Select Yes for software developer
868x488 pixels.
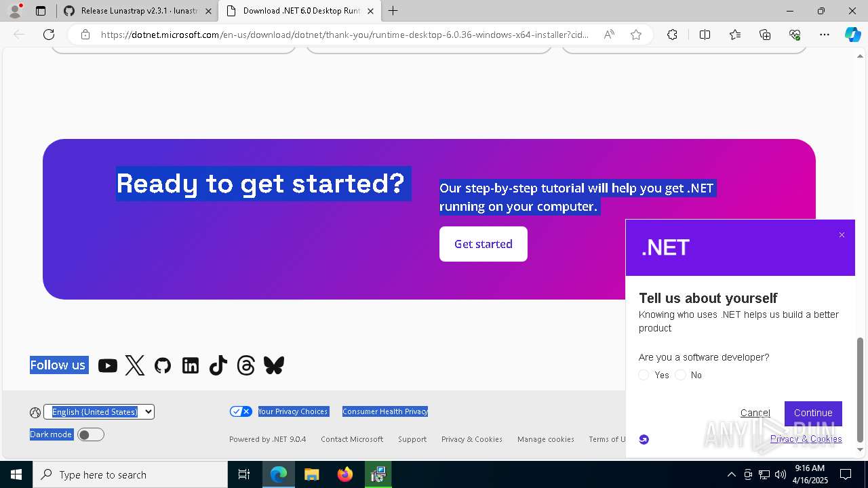click(644, 375)
